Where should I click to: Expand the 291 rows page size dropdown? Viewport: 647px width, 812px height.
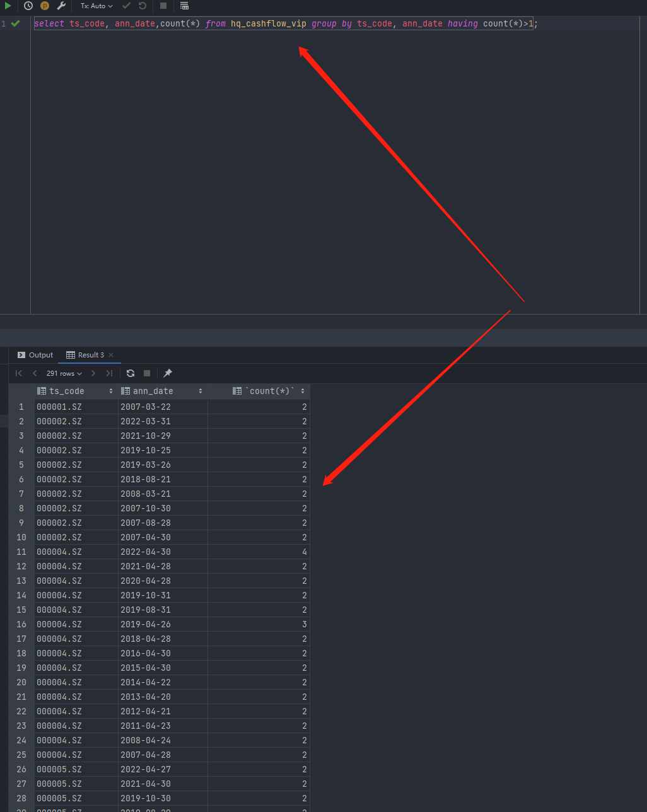[64, 373]
